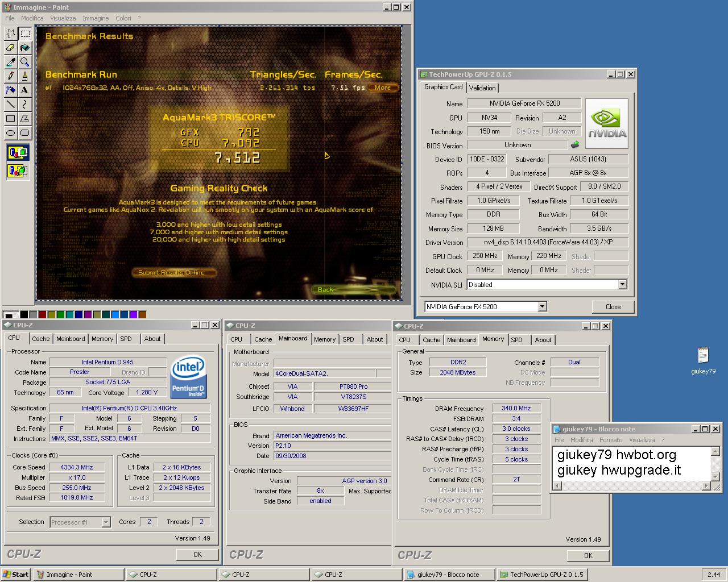Switch to Immagine - Paint in taskbar
This screenshot has height=582, width=728.
[78, 575]
